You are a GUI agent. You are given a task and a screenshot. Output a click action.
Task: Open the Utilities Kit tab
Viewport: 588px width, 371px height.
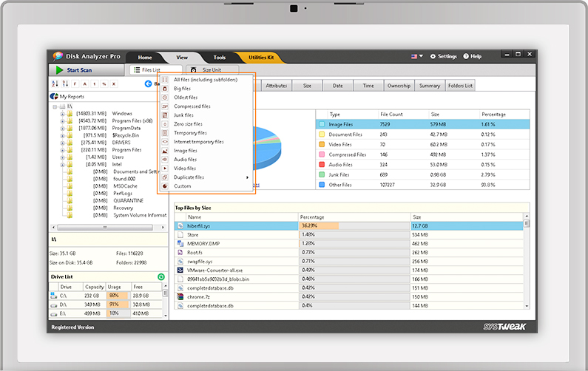261,58
